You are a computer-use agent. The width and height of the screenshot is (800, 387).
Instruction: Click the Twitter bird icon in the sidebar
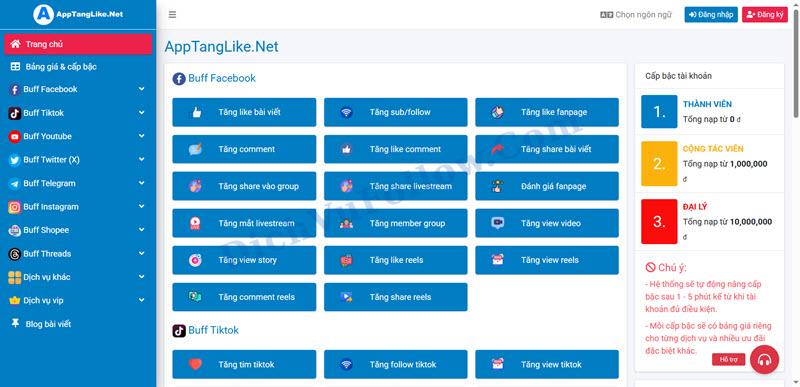pos(15,160)
